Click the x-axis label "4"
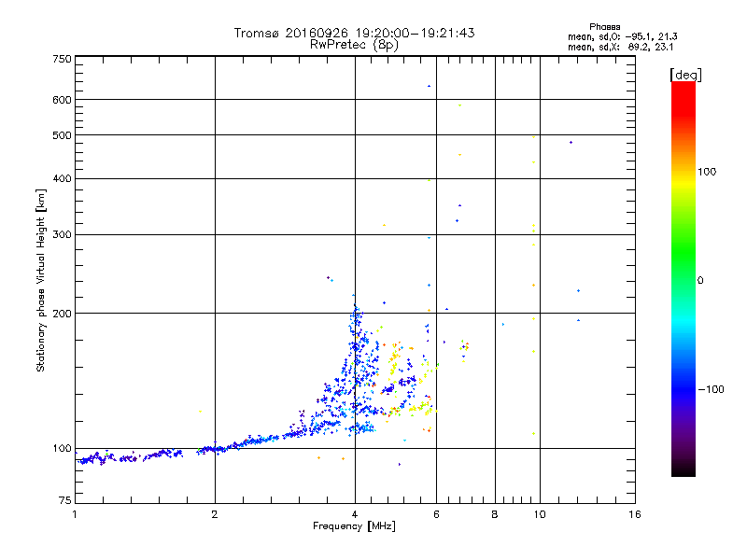 point(355,514)
